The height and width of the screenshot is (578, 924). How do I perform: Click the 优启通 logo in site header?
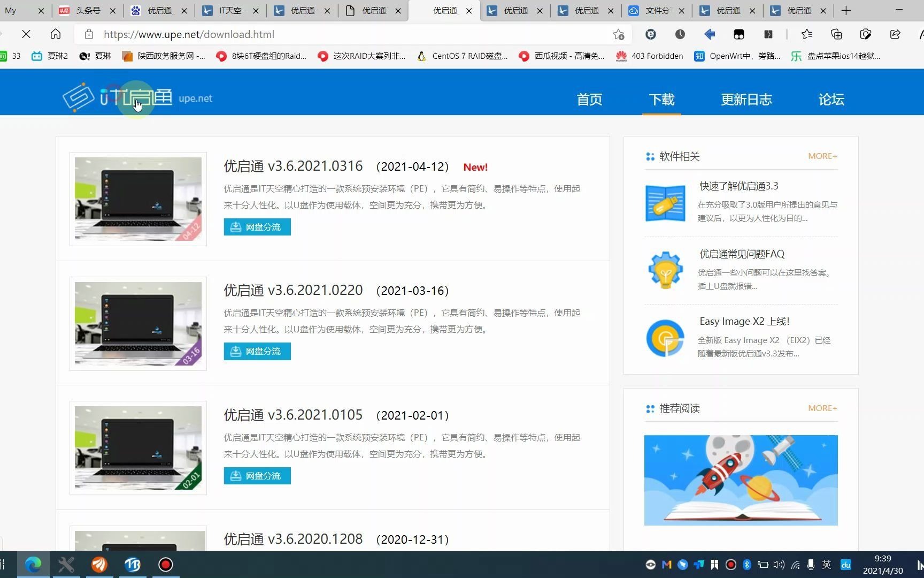[137, 97]
